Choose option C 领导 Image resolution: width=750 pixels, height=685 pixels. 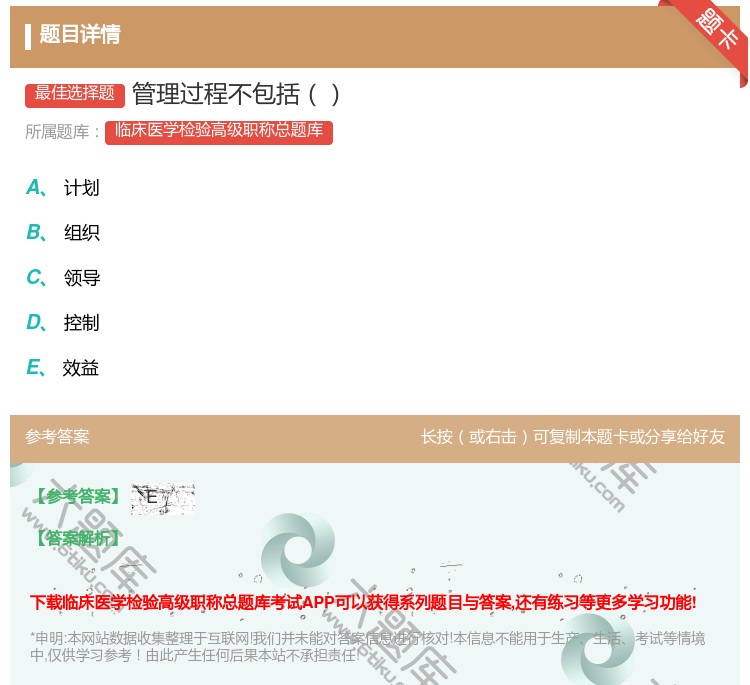tap(63, 277)
